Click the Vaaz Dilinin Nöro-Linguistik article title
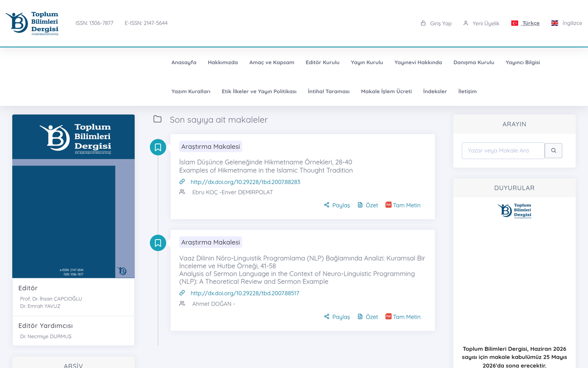Viewport: 588px width, 368px height. (302, 270)
